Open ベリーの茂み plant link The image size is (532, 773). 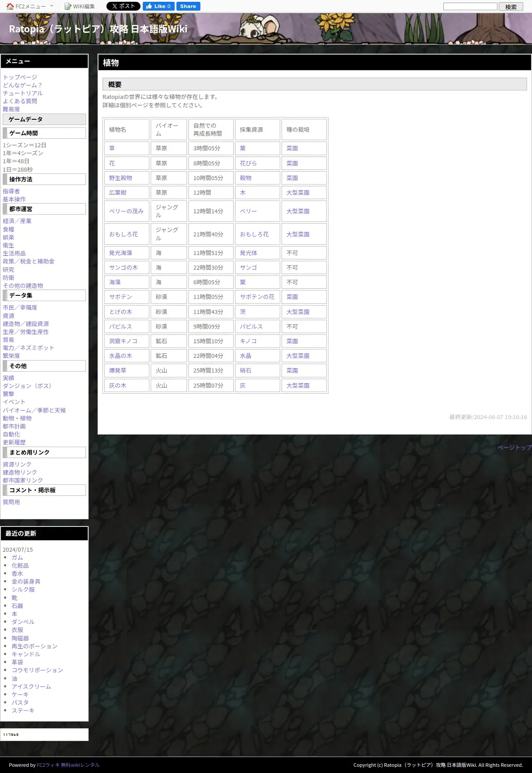[126, 211]
